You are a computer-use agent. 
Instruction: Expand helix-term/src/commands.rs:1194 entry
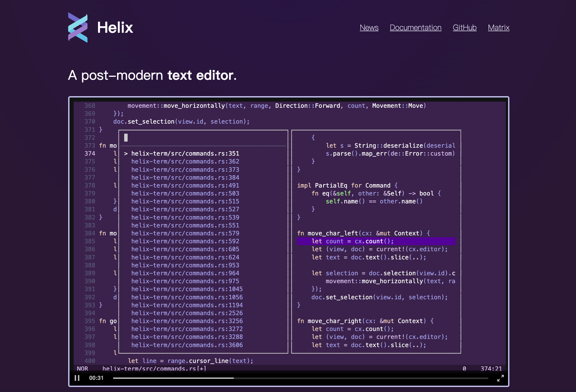(x=184, y=305)
